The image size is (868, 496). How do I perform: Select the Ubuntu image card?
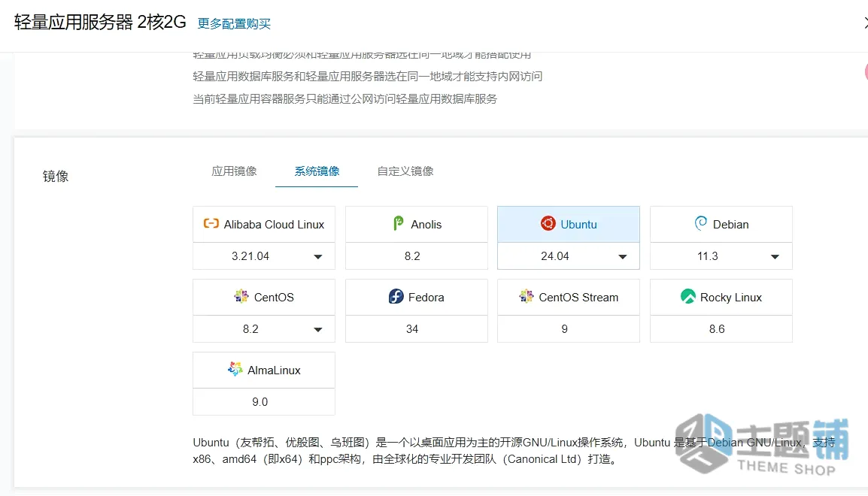tap(569, 224)
